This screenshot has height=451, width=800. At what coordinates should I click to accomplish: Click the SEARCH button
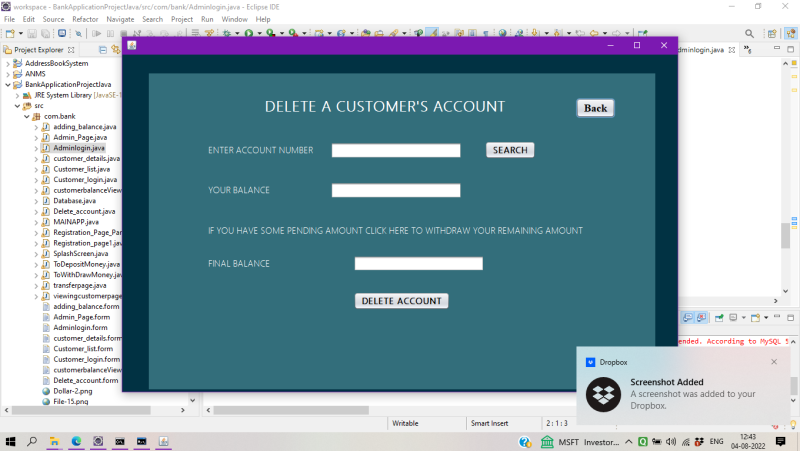[x=510, y=150]
